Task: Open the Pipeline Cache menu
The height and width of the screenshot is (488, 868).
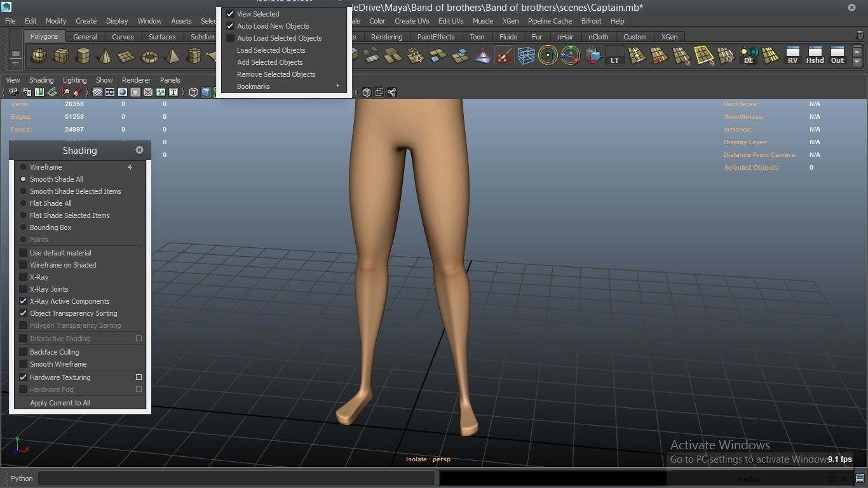Action: tap(550, 21)
